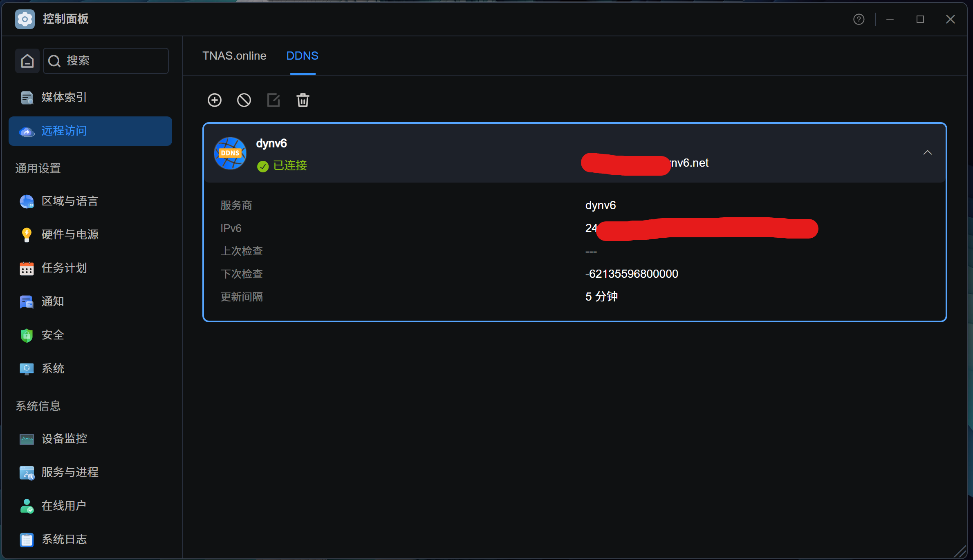Open Region & Language (区域与语言) settings

point(69,201)
